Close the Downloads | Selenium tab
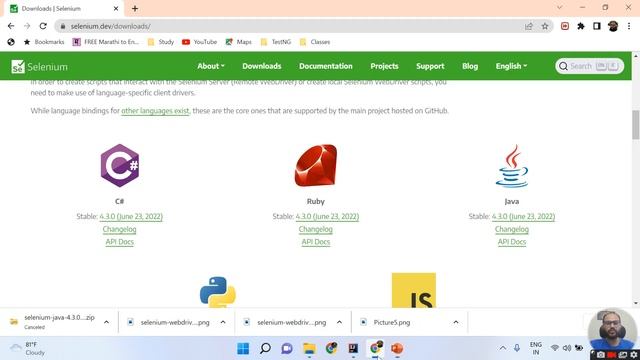640x360 pixels. click(x=116, y=8)
